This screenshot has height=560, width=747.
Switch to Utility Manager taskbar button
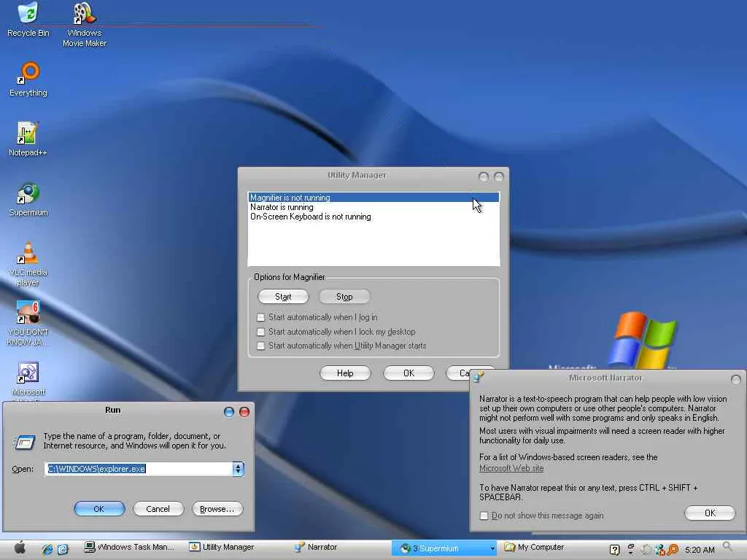pyautogui.click(x=222, y=547)
